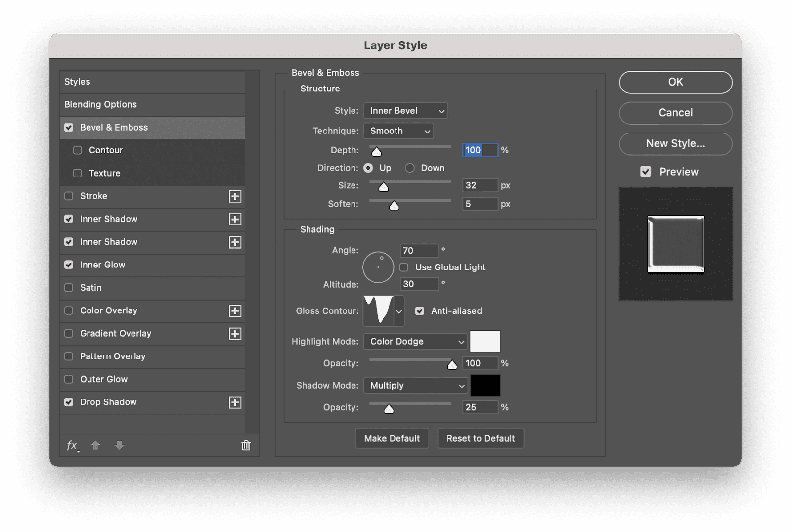Add another Drop Shadow via plus icon
Image resolution: width=791 pixels, height=532 pixels.
coord(235,402)
